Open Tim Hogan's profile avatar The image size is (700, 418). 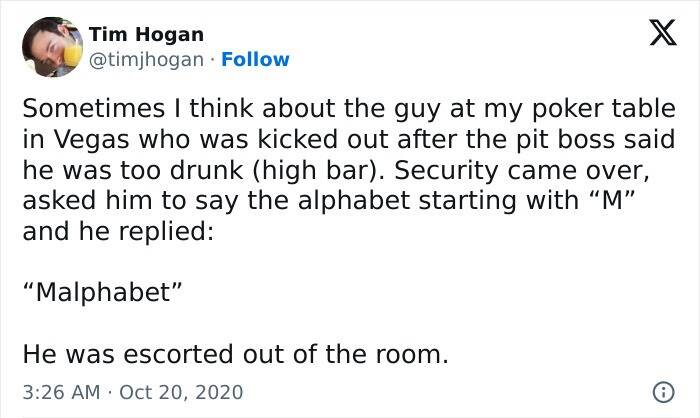[50, 46]
